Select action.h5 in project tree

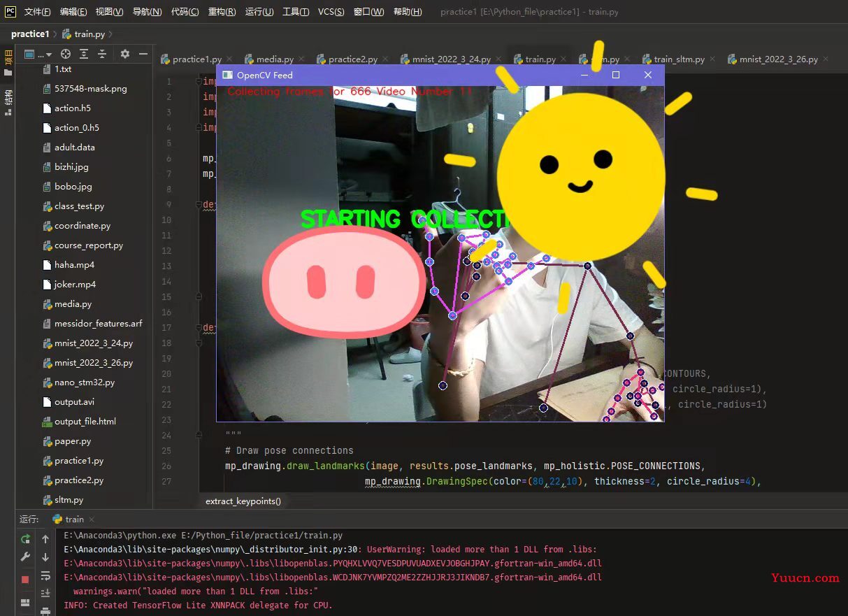(73, 108)
